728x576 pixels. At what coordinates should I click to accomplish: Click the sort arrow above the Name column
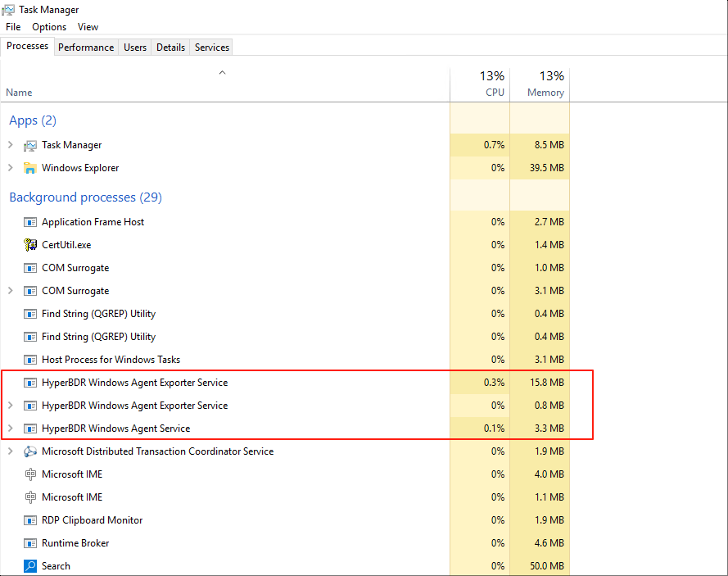[x=223, y=72]
